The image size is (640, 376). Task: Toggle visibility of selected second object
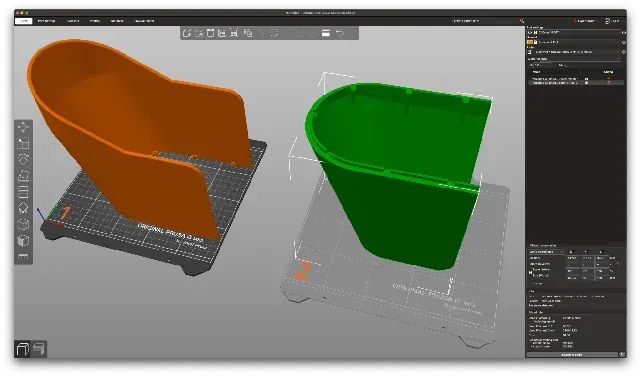(587, 83)
